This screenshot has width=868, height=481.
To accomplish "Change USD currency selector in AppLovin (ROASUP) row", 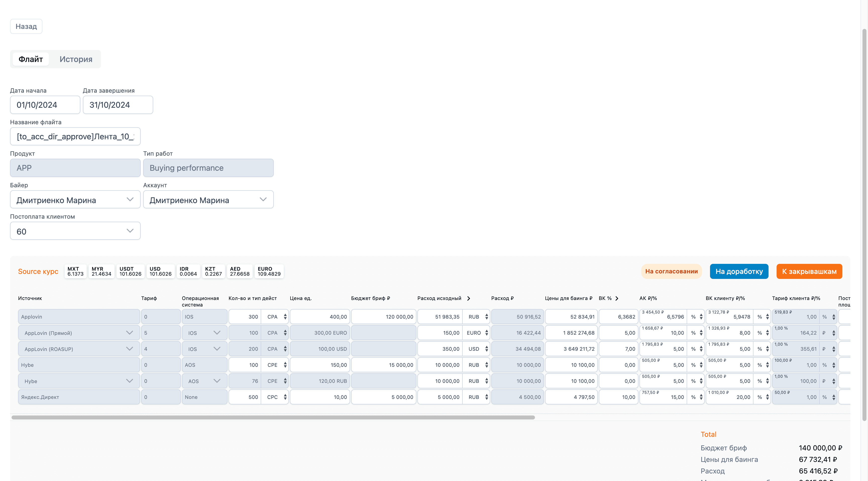I will click(x=476, y=349).
